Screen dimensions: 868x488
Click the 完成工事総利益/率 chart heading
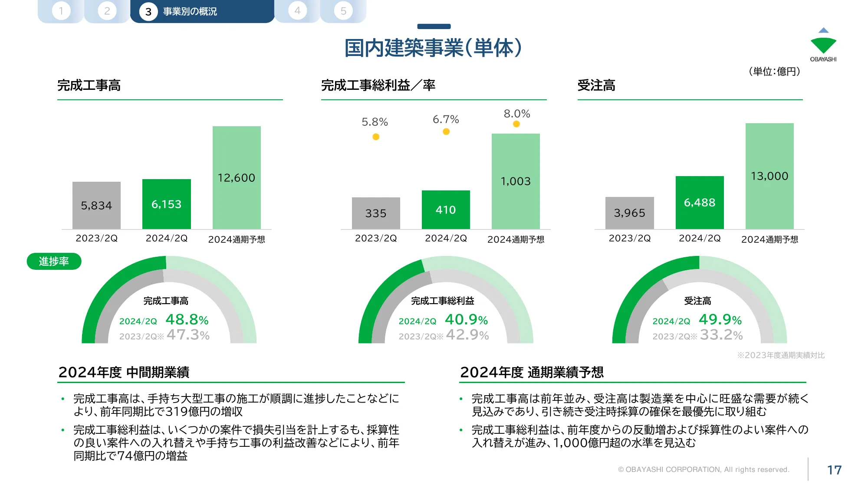(x=378, y=85)
